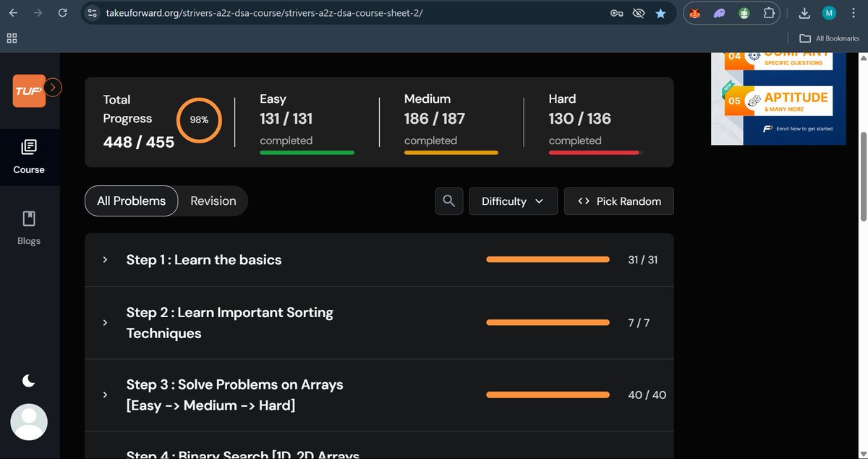
Task: Click the Easy green progress bar
Action: tap(307, 153)
